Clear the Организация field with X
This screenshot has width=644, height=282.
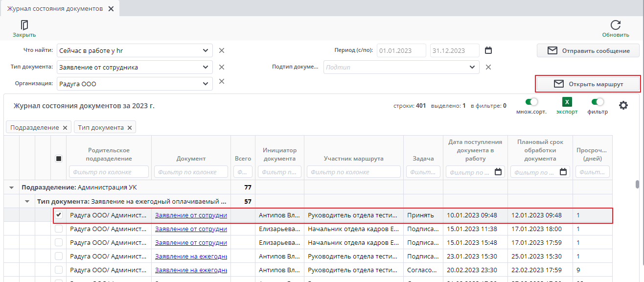221,81
